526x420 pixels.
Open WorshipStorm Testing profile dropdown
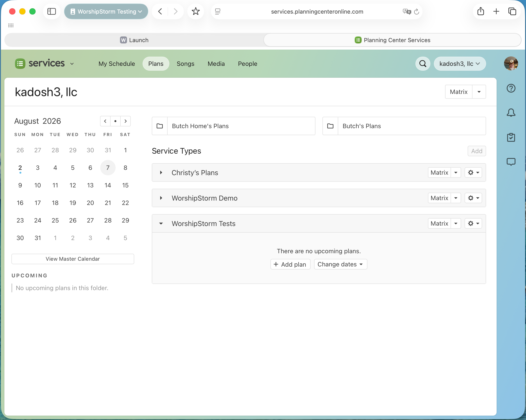pyautogui.click(x=106, y=11)
